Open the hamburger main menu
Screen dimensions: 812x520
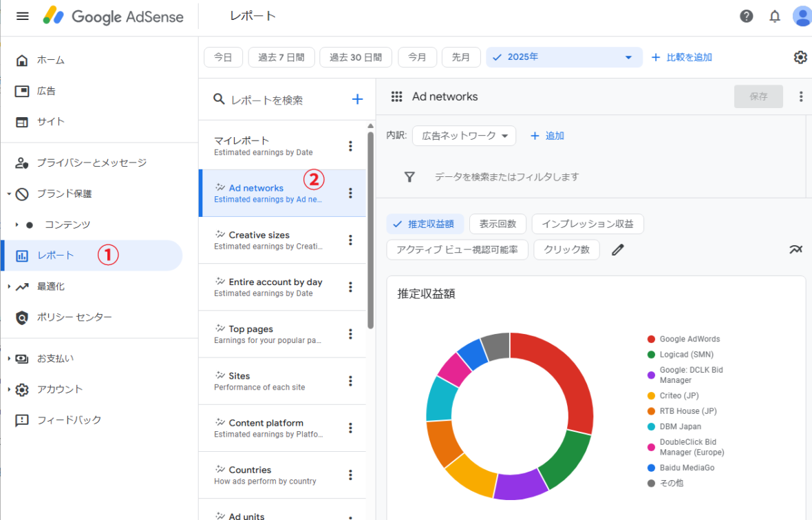[22, 16]
